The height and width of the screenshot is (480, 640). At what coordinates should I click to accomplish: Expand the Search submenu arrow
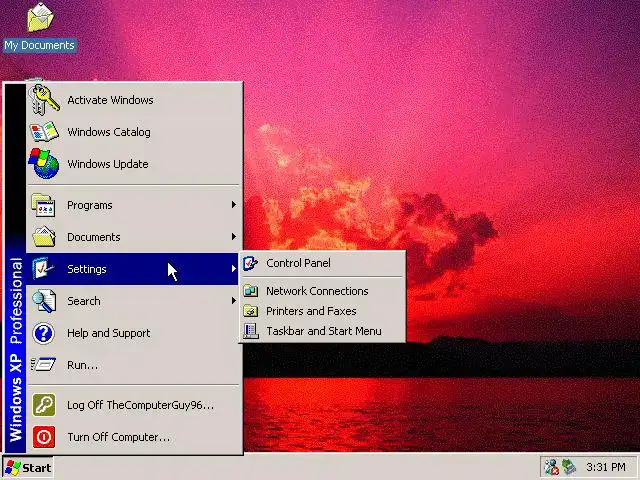tap(233, 301)
